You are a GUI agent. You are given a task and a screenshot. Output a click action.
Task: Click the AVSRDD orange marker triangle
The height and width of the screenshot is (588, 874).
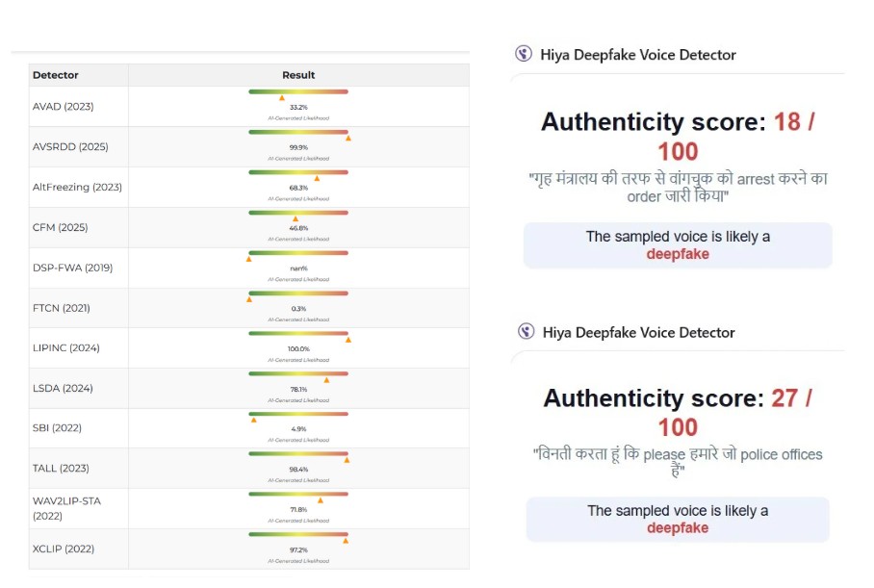(347, 139)
